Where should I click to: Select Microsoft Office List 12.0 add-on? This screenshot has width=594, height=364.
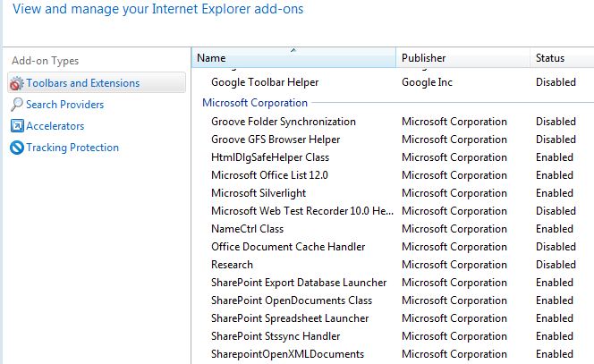pyautogui.click(x=269, y=175)
